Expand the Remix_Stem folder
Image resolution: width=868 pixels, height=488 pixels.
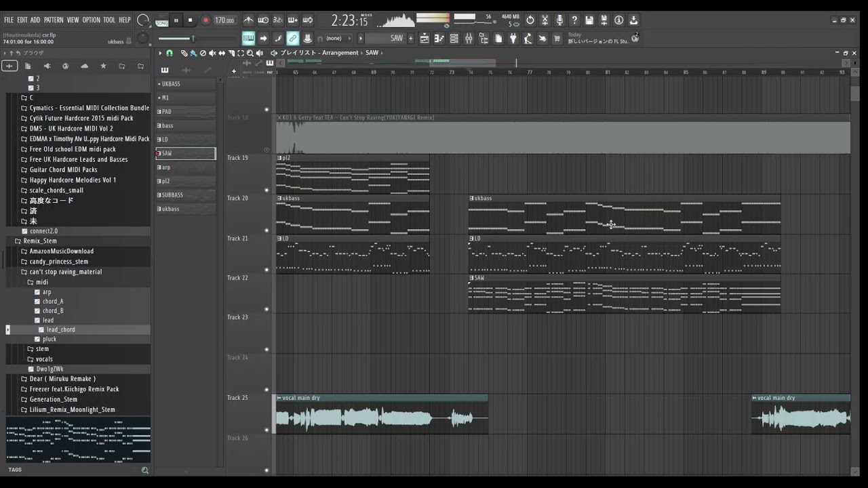40,241
